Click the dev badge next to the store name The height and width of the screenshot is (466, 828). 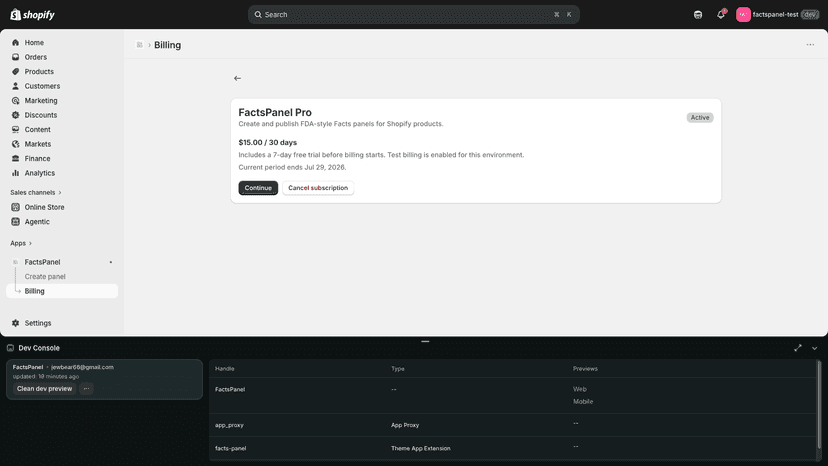(x=810, y=14)
